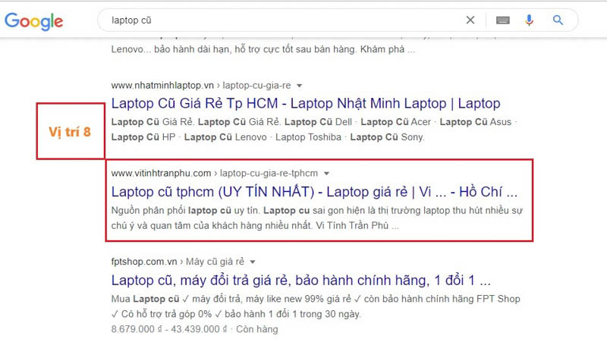607x364 pixels.
Task: Click price range '8.679.000 ₫ - 43.439.000 ₫'
Action: point(169,329)
